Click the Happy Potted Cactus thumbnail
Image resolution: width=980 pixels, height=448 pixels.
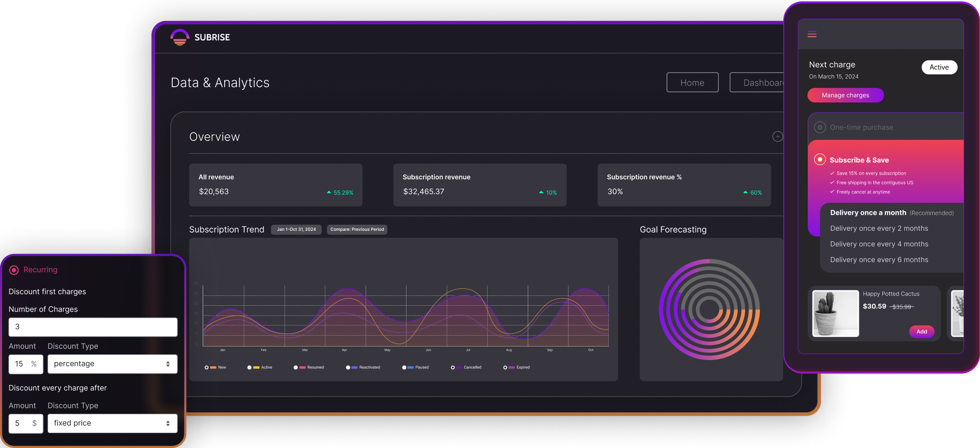835,313
